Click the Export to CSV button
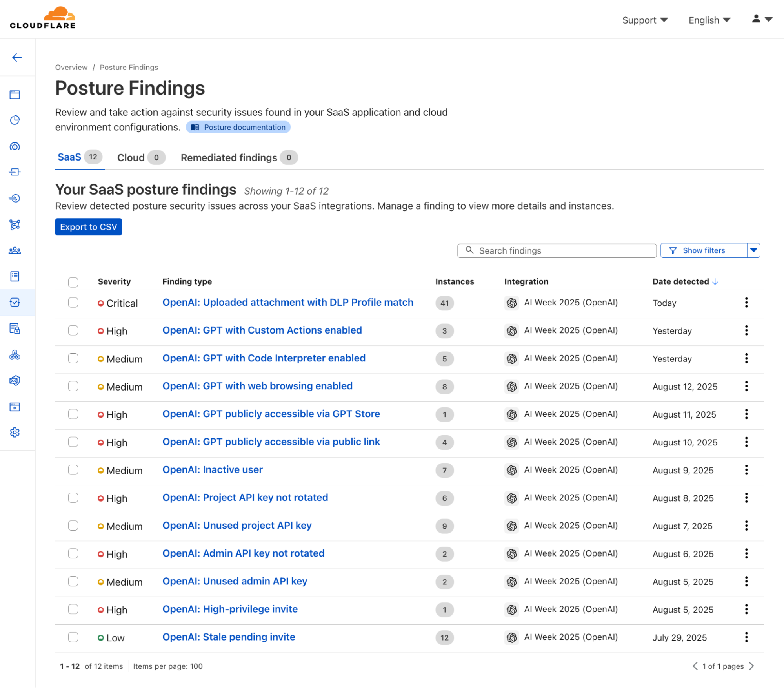Image resolution: width=784 pixels, height=688 pixels. point(88,227)
